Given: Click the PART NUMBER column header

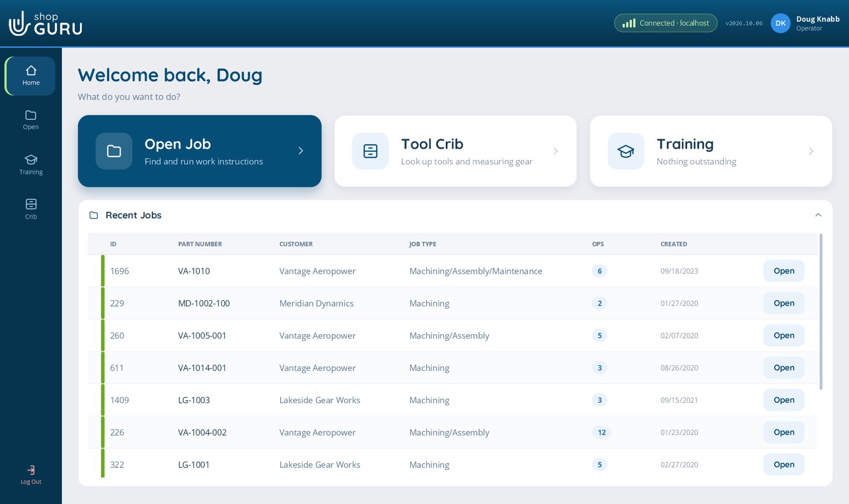Looking at the screenshot, I should (200, 244).
